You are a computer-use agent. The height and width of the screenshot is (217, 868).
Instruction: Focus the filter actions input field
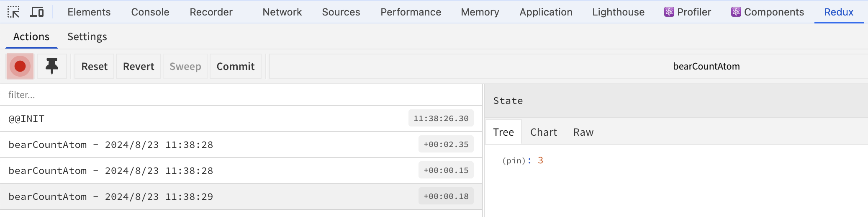coord(241,95)
